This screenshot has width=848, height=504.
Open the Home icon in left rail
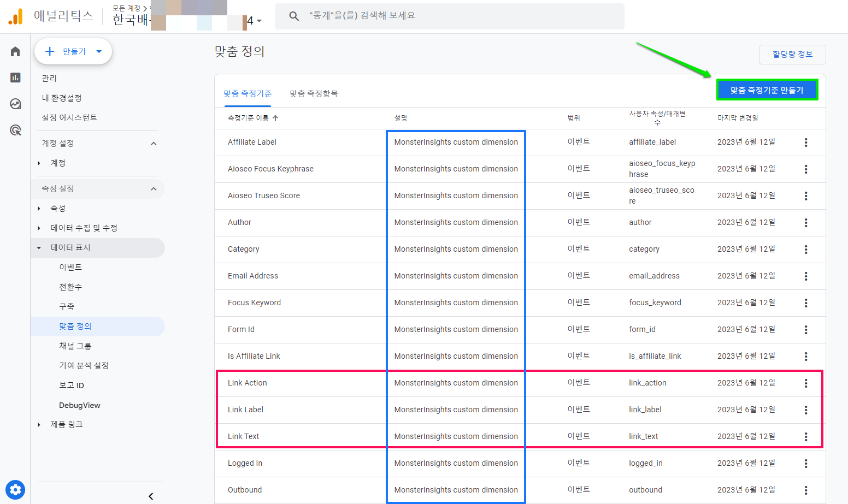pos(15,51)
